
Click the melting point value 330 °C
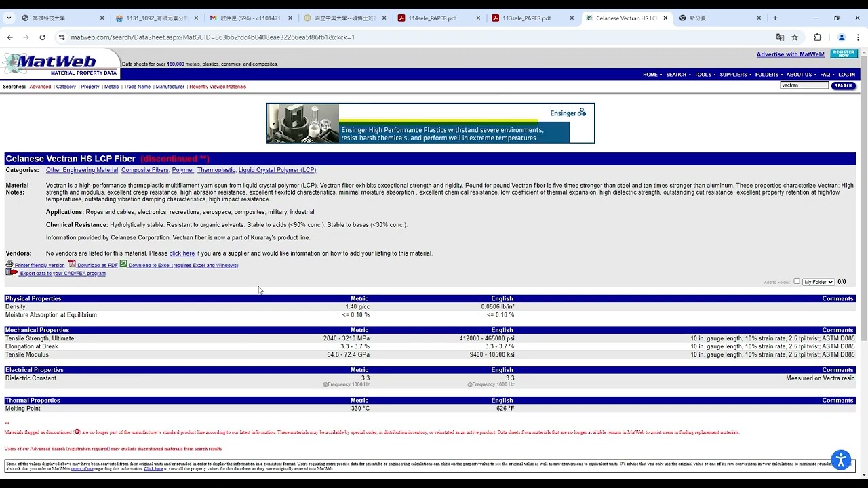pyautogui.click(x=361, y=409)
